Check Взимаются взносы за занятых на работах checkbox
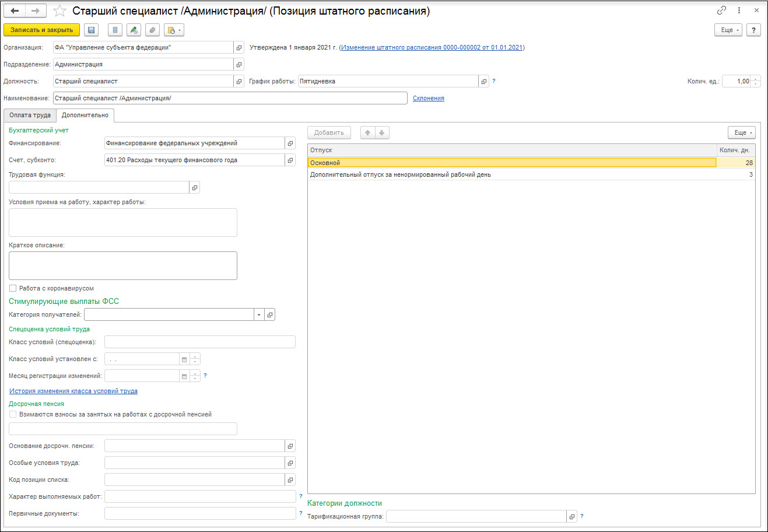The image size is (768, 532). click(x=13, y=414)
